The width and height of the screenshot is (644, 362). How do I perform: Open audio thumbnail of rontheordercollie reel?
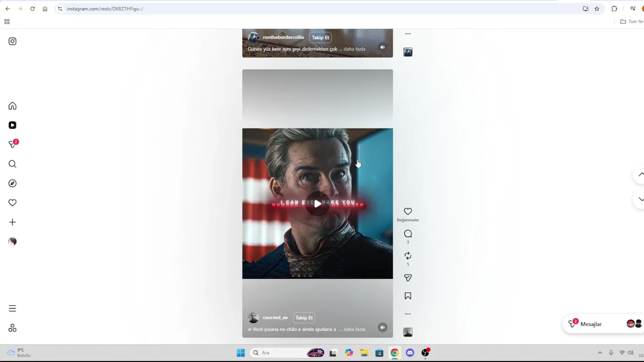[408, 52]
